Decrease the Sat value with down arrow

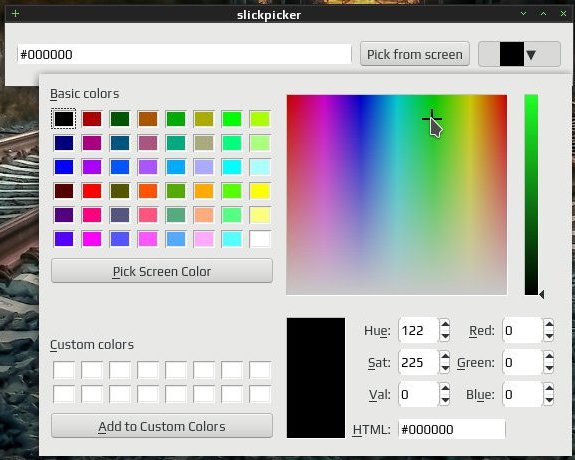[445, 368]
